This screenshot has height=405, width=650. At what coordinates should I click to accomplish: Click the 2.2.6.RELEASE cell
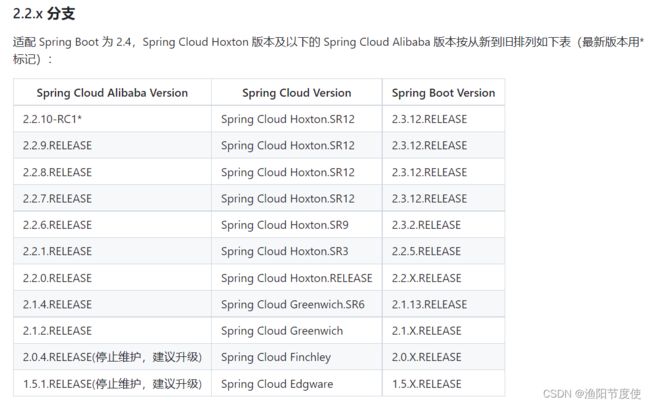coord(112,225)
